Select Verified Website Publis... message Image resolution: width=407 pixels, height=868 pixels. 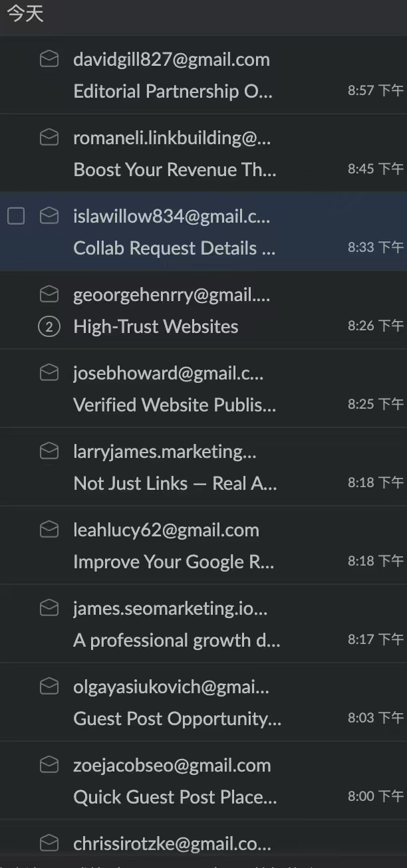pos(203,388)
